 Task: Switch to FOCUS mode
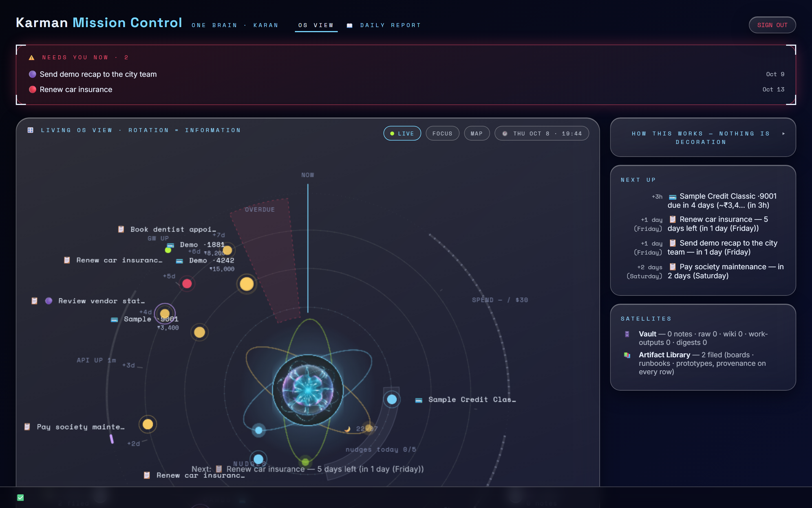pos(442,133)
